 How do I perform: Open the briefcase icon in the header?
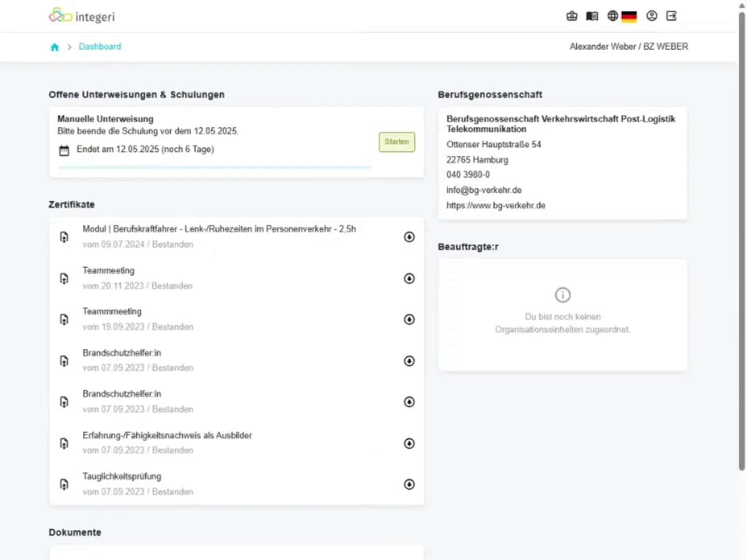point(572,16)
